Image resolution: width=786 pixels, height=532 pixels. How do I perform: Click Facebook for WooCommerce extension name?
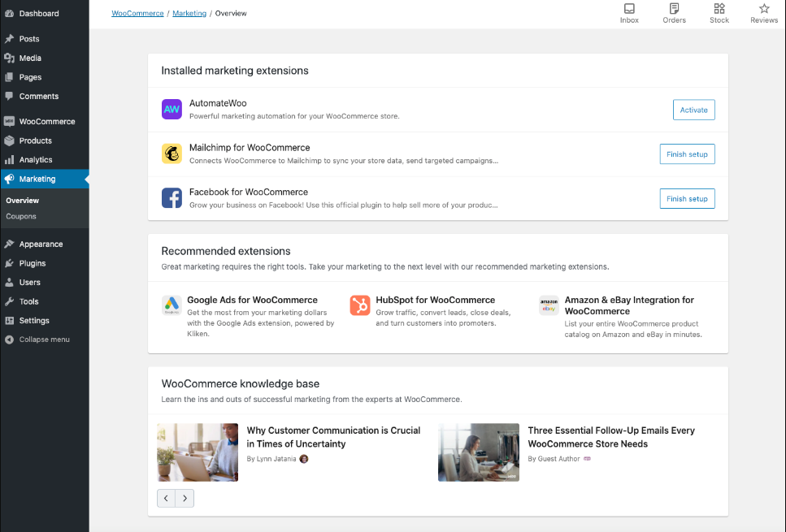point(249,192)
